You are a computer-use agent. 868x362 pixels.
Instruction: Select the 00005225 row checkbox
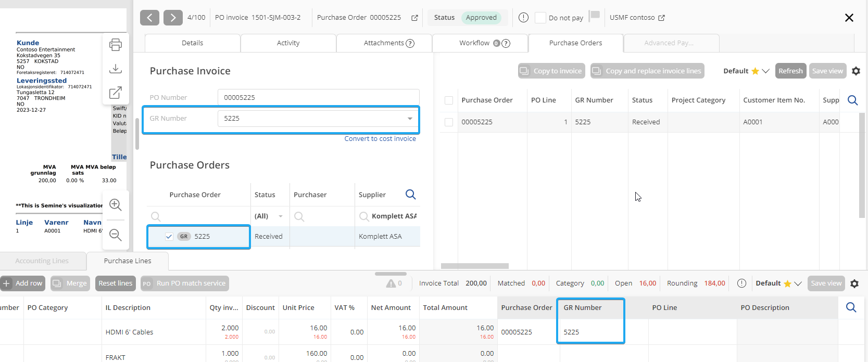click(x=449, y=122)
